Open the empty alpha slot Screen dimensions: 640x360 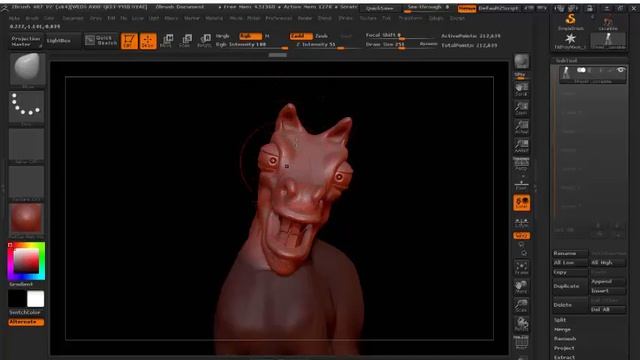pos(27,144)
